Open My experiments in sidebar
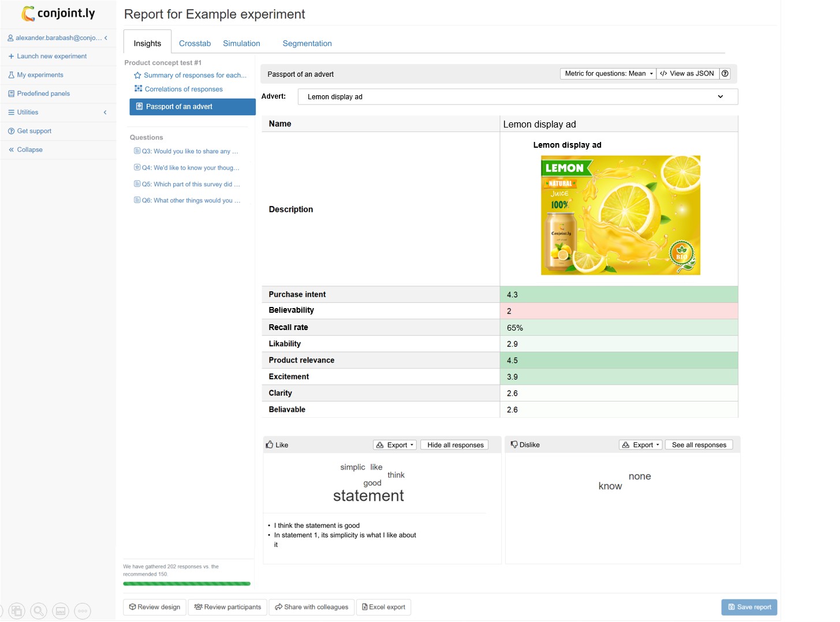This screenshot has width=840, height=622. tap(40, 75)
